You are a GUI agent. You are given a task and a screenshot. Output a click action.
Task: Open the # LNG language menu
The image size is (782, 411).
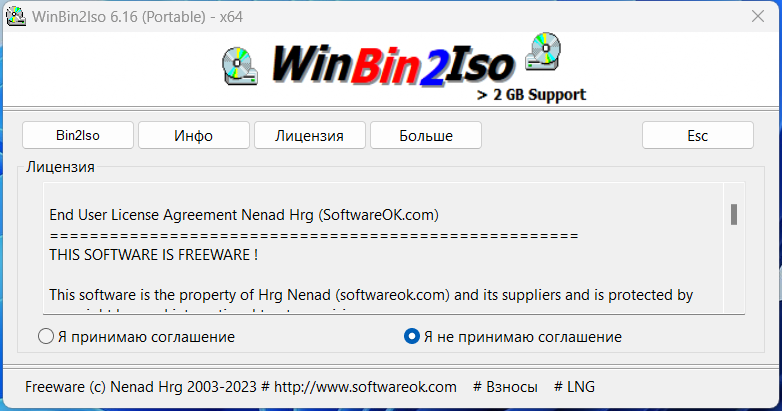(575, 387)
